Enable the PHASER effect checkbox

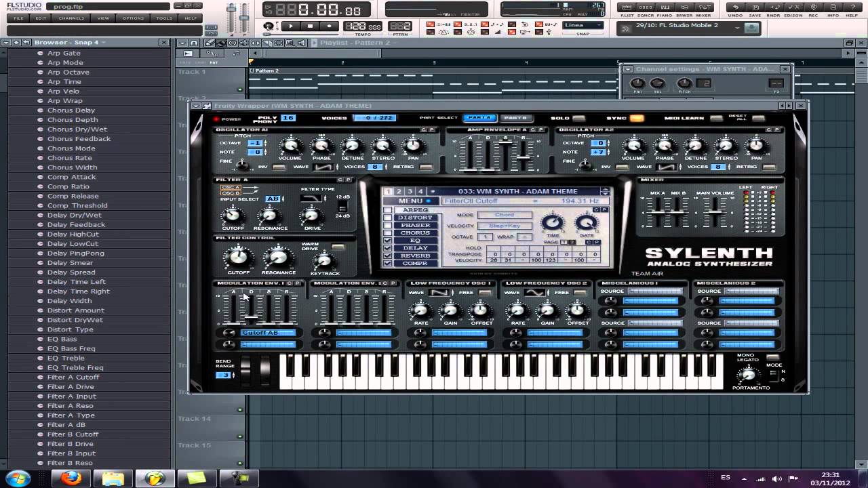(388, 225)
